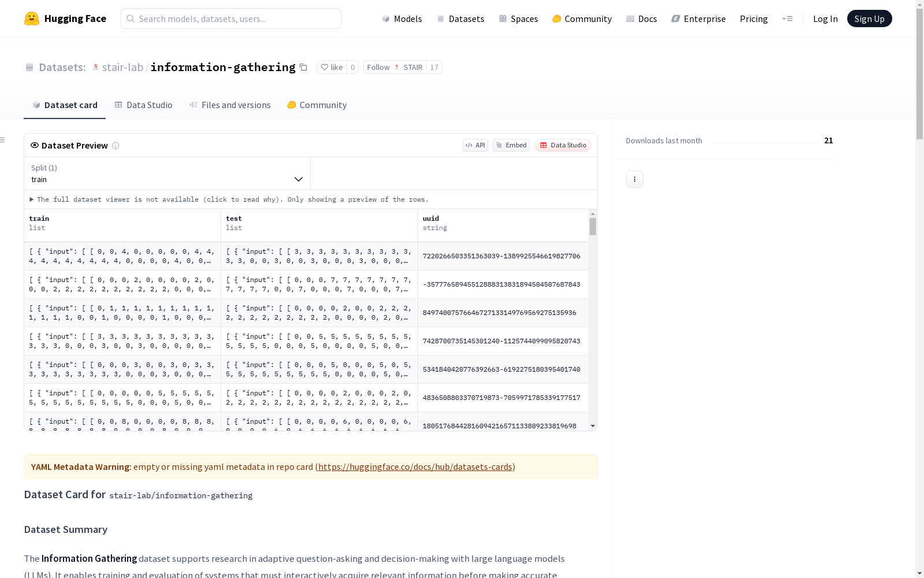Open the dataset Community tab
Viewport: 924px width, 578px height.
316,105
